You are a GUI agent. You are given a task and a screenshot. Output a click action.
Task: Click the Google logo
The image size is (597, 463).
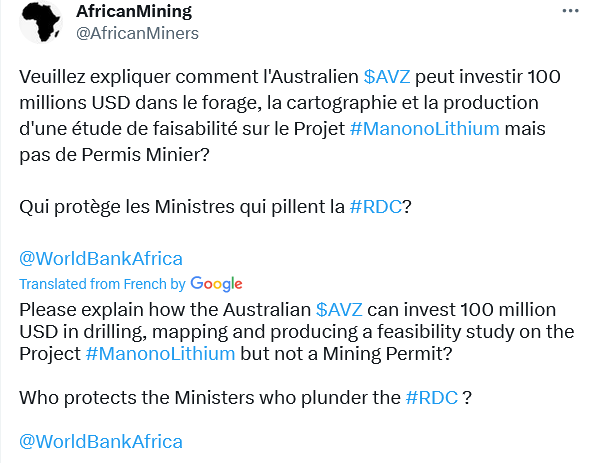pyautogui.click(x=216, y=284)
